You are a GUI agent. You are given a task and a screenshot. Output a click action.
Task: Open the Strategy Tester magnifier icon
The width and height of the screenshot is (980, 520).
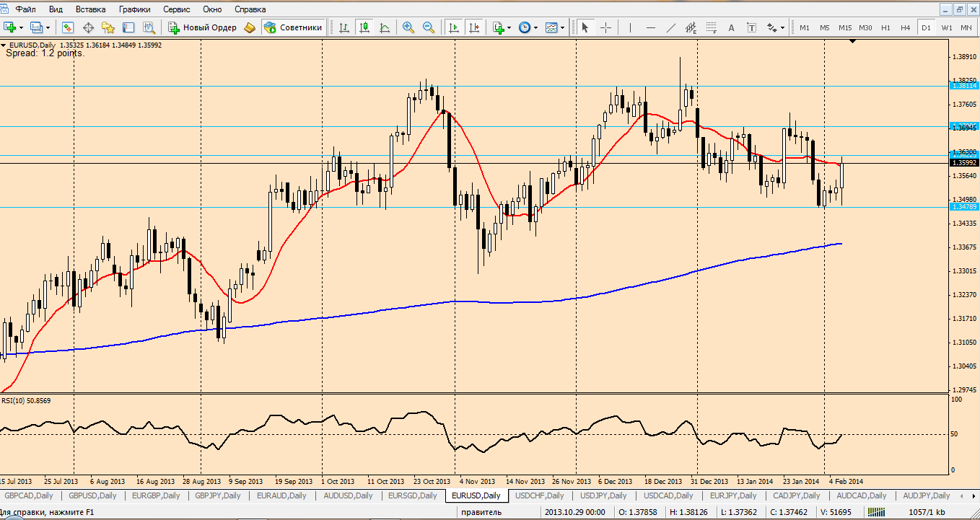[149, 27]
